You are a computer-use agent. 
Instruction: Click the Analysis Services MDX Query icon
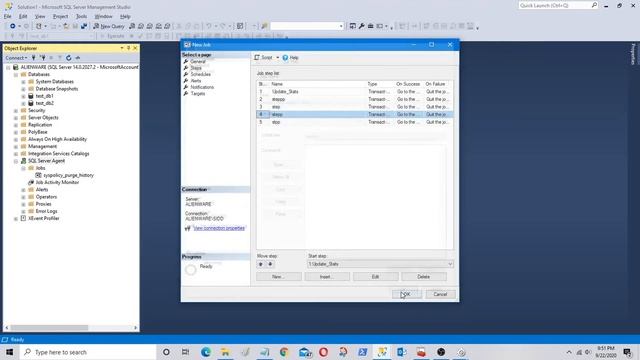click(x=141, y=26)
